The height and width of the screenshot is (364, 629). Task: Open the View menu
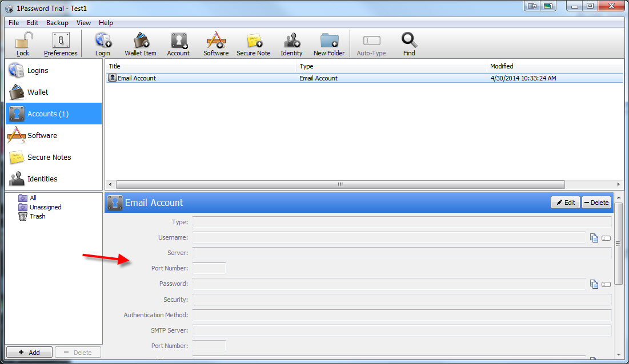83,23
